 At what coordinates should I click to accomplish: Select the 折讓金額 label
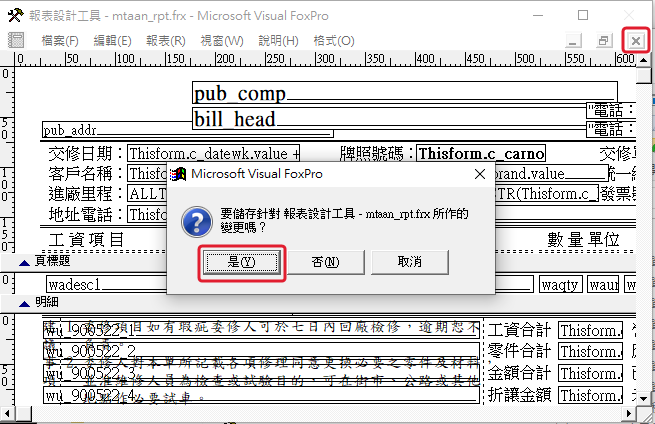point(519,395)
